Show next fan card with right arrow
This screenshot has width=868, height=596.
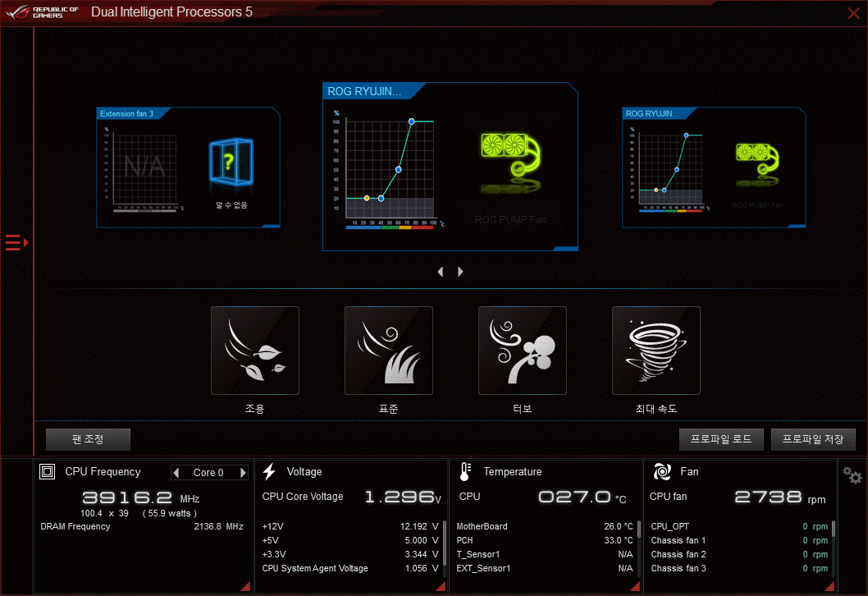(x=460, y=272)
